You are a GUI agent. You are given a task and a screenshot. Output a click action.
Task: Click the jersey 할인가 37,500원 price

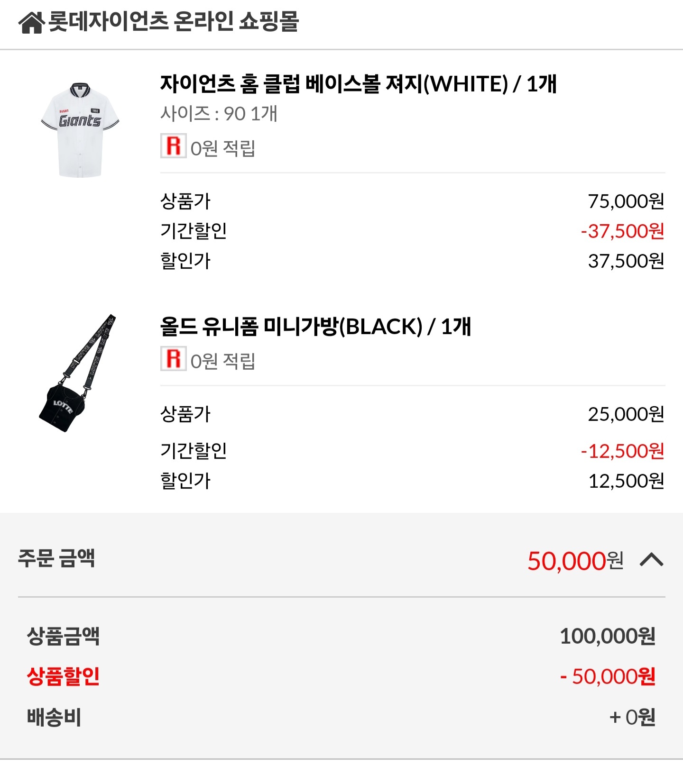pyautogui.click(x=625, y=261)
